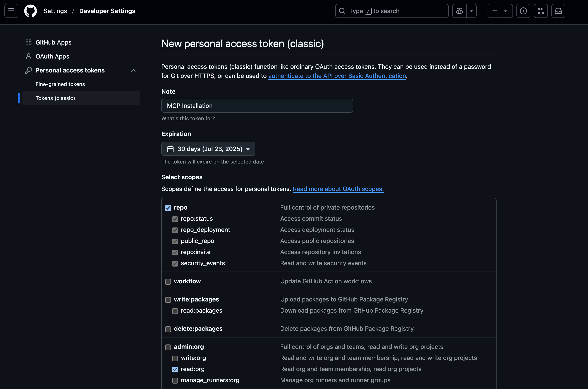Click the calendar icon in the Expiration selector

pyautogui.click(x=170, y=149)
